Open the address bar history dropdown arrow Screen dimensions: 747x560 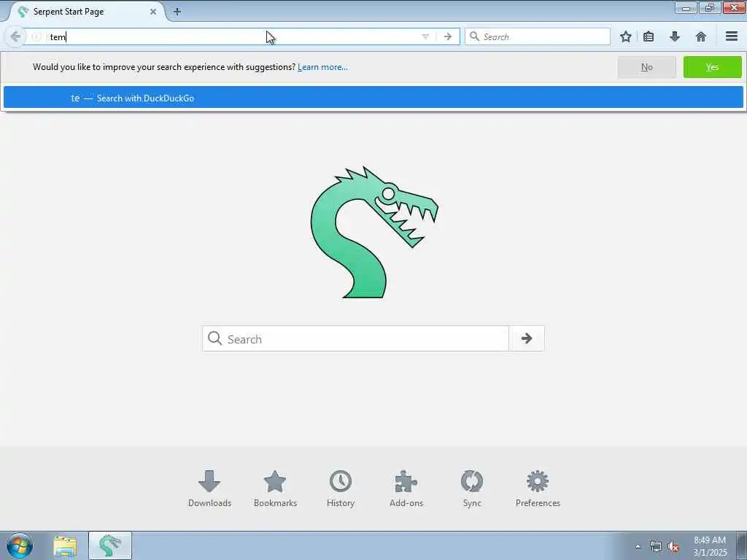(x=425, y=36)
